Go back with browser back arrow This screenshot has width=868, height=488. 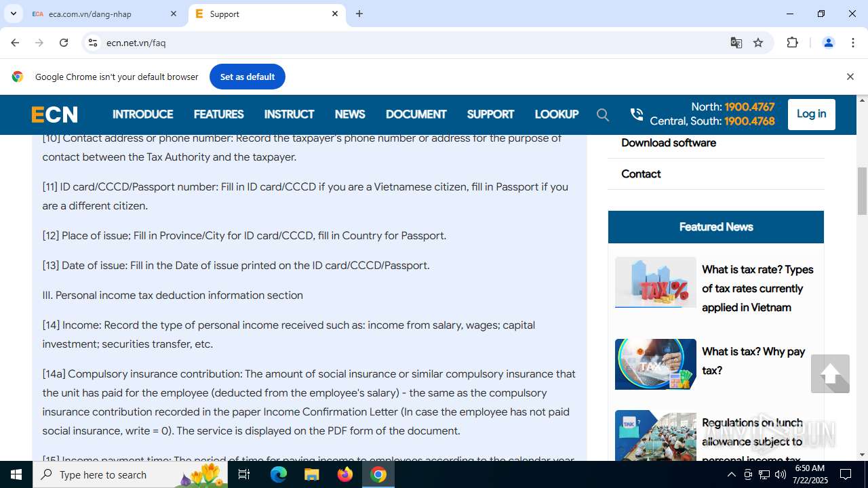(x=15, y=43)
